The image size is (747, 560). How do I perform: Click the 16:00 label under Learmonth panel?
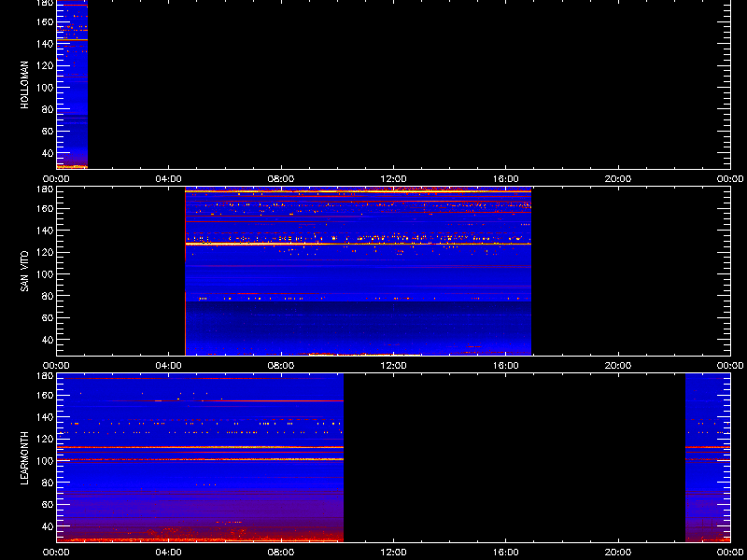(x=505, y=553)
